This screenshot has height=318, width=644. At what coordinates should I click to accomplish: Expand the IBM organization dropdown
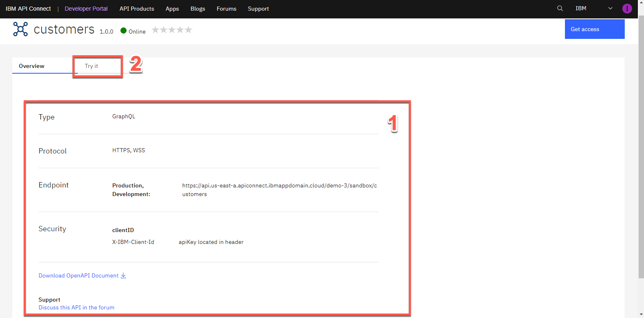point(610,8)
